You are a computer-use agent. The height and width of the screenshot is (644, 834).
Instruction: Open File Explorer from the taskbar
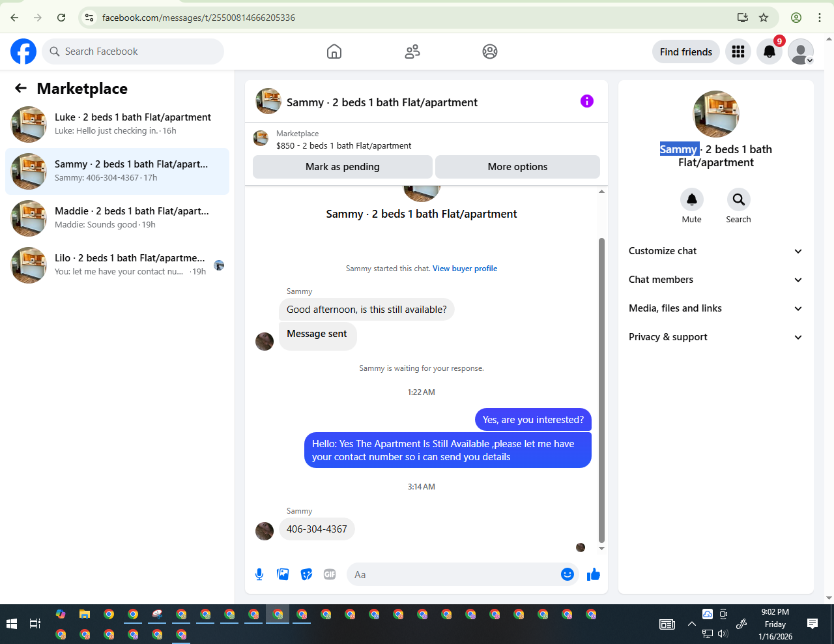tap(85, 614)
